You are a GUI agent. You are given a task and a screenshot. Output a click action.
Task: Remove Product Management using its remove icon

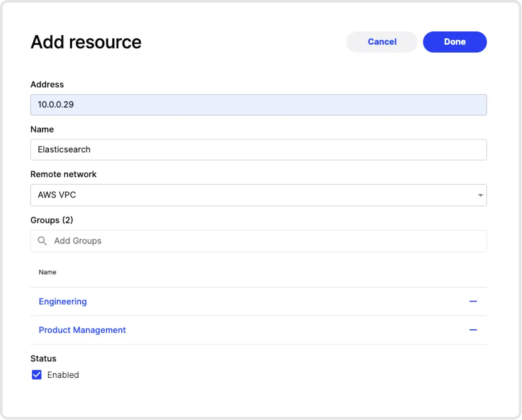(473, 330)
